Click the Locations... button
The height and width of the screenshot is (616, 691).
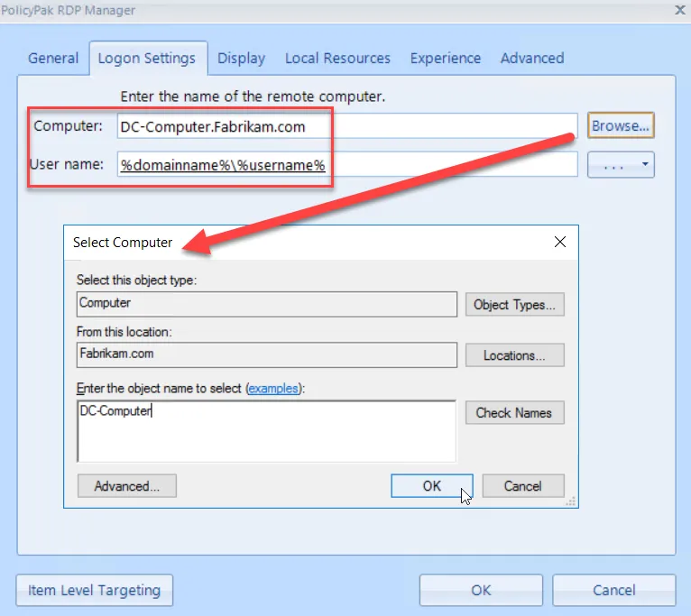click(x=515, y=355)
